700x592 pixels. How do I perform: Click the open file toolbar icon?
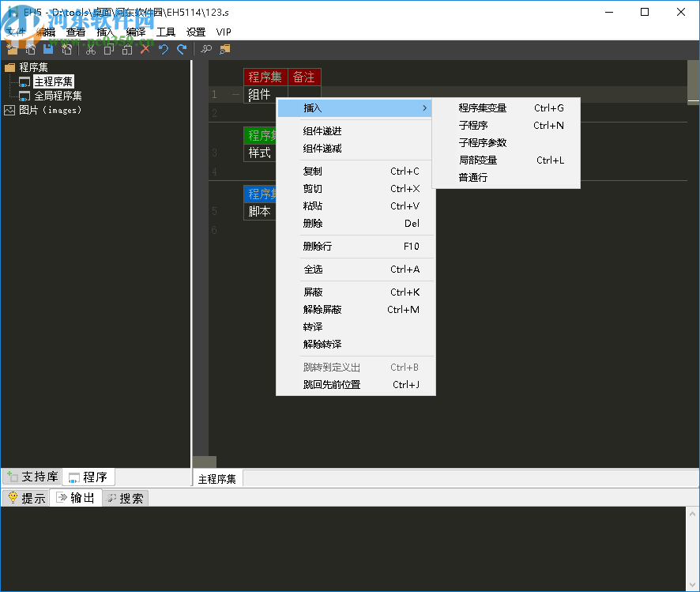point(30,49)
